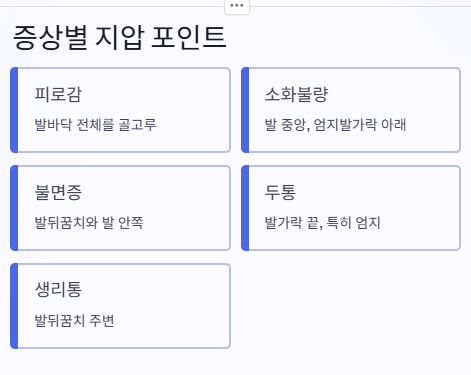Click the text 발 중앙, 엄지발가락 아래
Viewport: 471px width, 375px height.
(335, 125)
